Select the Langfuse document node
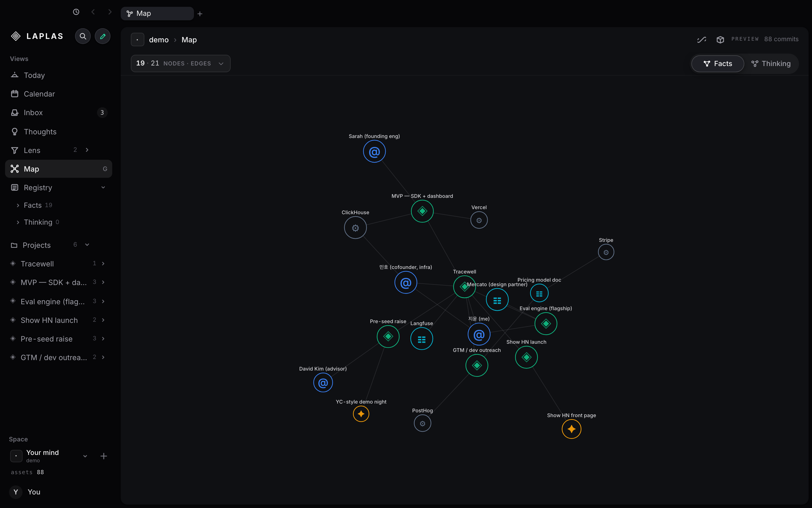812x508 pixels. point(422,339)
